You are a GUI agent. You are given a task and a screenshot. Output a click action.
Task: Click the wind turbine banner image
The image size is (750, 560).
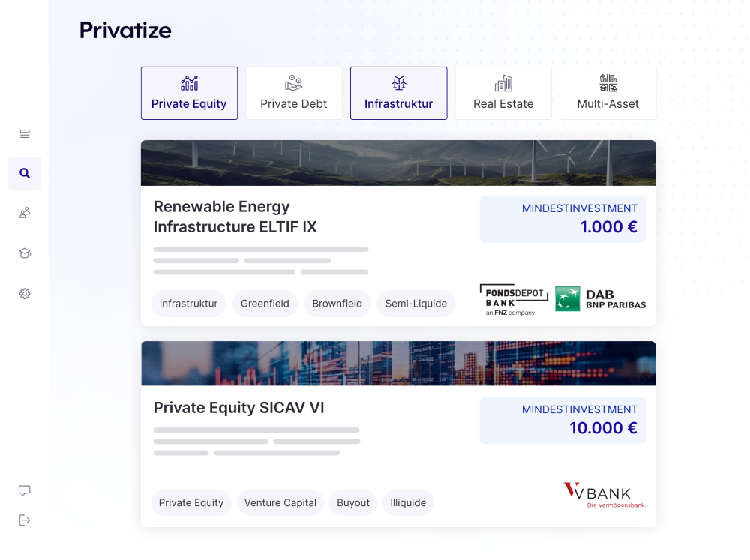[398, 163]
